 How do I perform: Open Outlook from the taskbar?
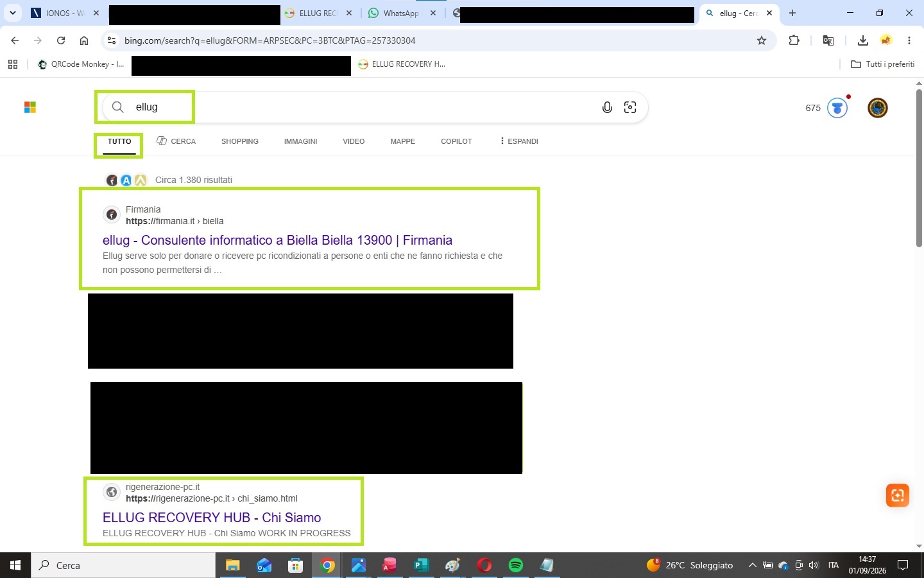(264, 565)
